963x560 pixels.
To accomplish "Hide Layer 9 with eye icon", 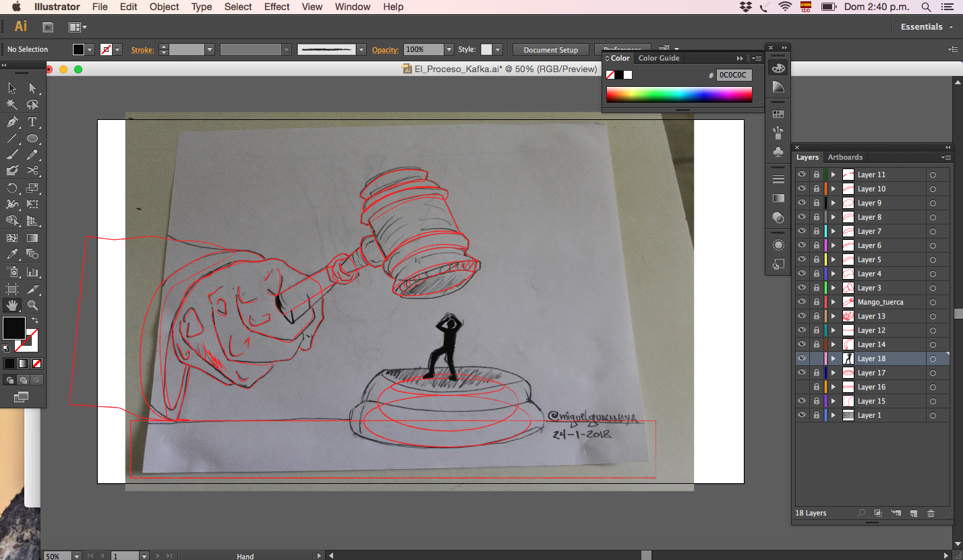I will pos(802,203).
